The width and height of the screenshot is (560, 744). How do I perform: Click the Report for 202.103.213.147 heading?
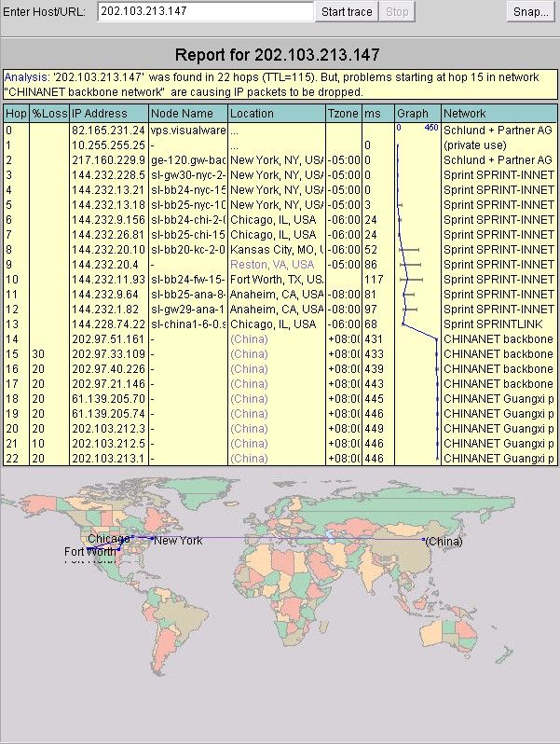[x=278, y=55]
